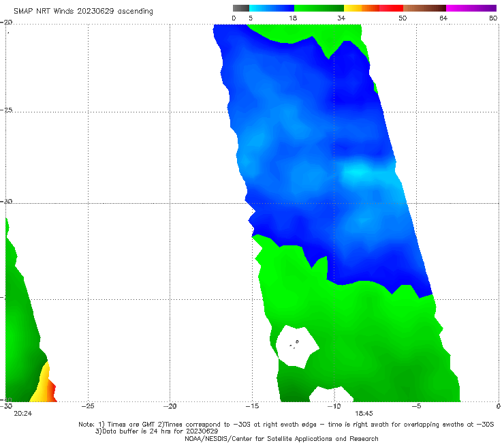This screenshot has width=504, height=443.
Task: Click the yellow-red high wind area at bottom left
Action: coord(44,384)
